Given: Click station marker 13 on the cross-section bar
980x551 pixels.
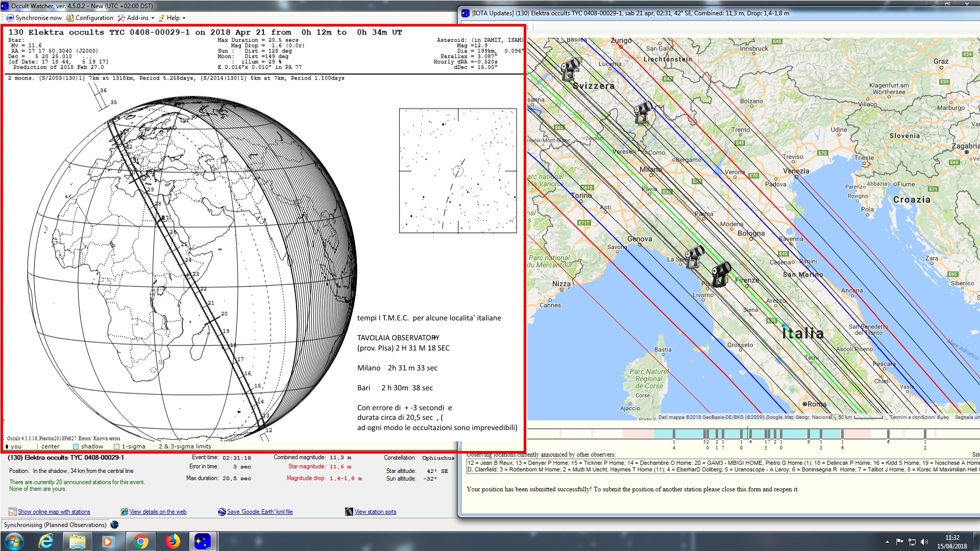Looking at the screenshot, I should tap(821, 434).
